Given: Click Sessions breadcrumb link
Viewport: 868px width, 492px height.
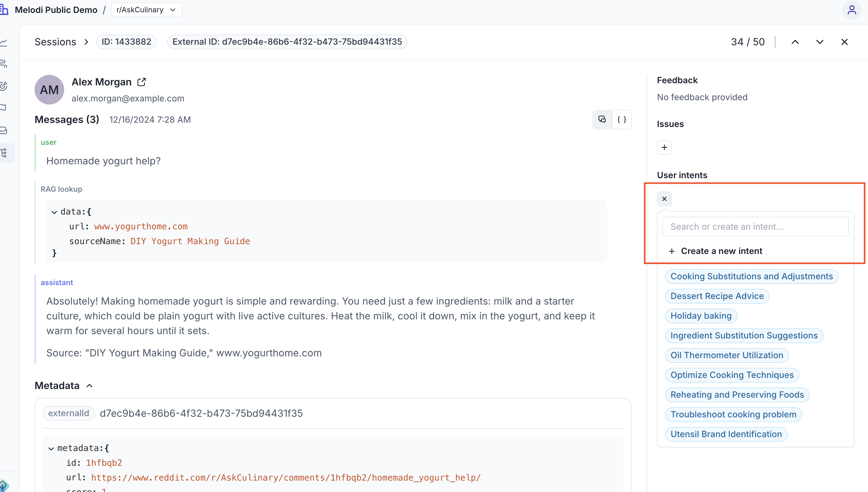Looking at the screenshot, I should pyautogui.click(x=56, y=42).
